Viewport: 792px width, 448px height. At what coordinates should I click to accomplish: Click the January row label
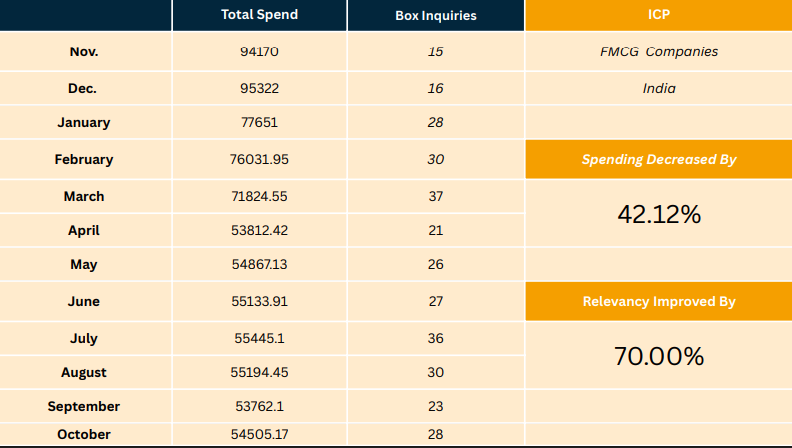tap(85, 123)
